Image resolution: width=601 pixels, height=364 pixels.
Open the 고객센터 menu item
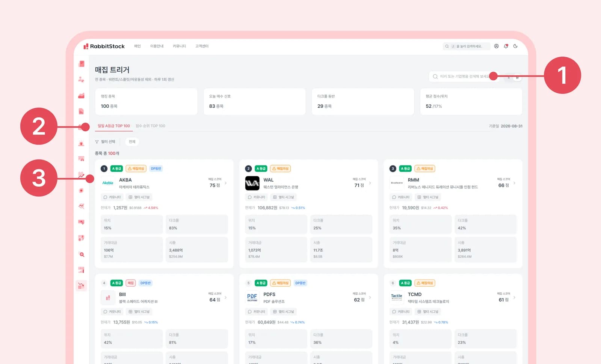click(x=202, y=46)
